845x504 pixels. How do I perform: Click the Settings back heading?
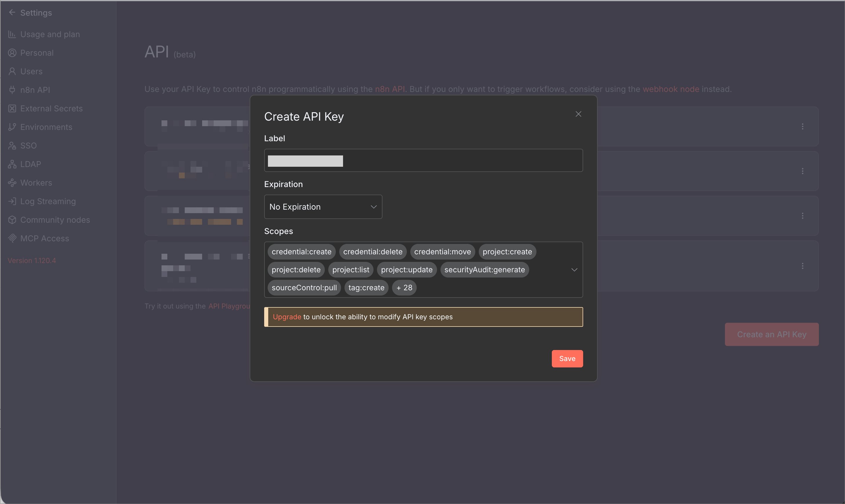(36, 12)
